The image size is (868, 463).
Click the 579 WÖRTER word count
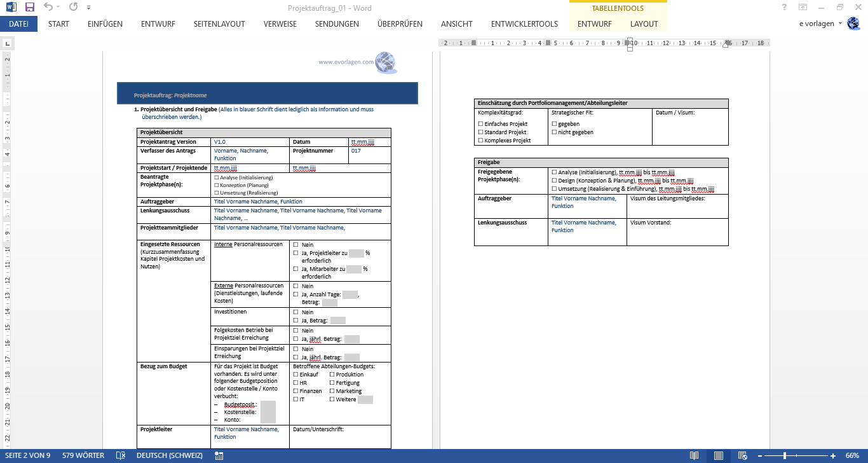click(x=83, y=455)
